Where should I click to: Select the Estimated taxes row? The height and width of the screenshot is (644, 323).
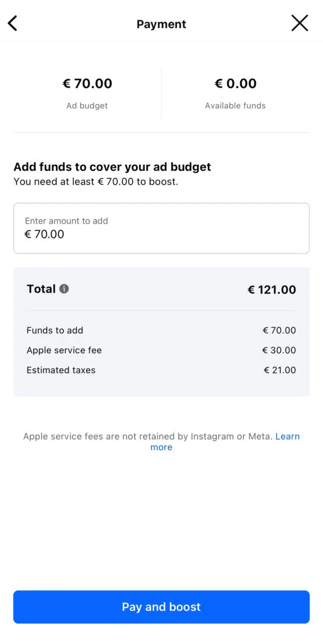tap(61, 370)
